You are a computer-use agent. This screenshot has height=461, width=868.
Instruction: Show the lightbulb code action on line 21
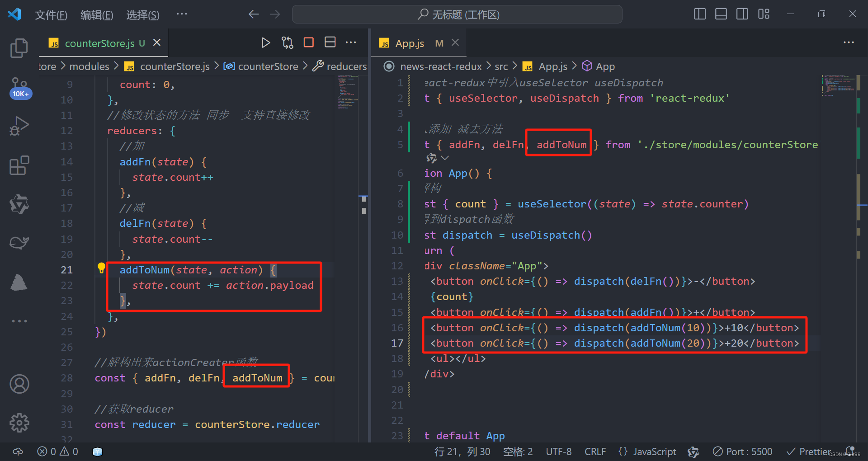click(x=101, y=268)
